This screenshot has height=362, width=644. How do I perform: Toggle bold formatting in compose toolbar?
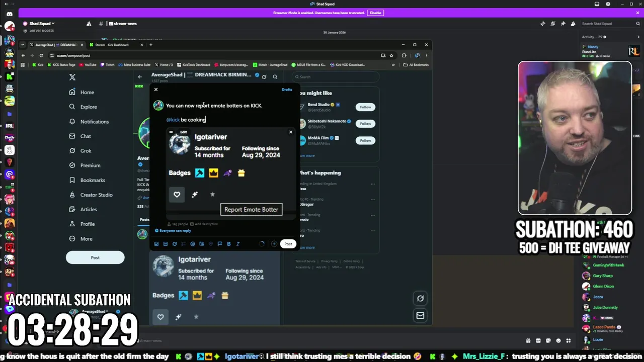click(x=229, y=244)
